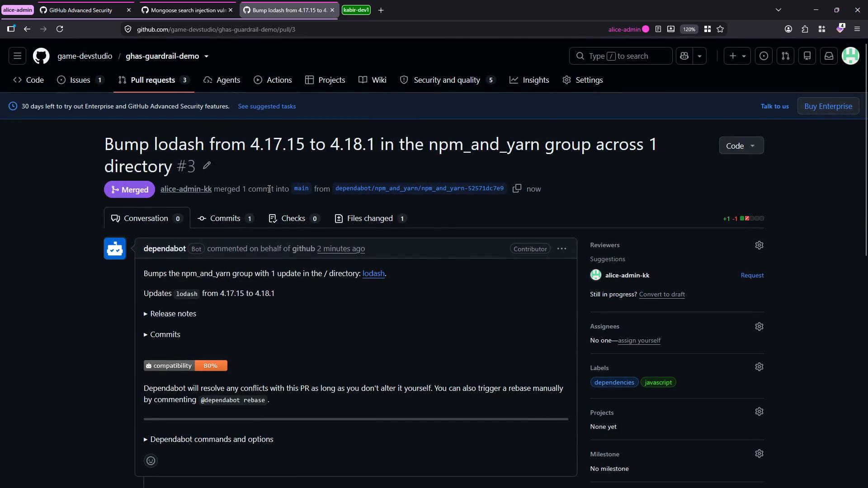
Task: Click the dependabot avatar icon
Action: click(x=115, y=249)
